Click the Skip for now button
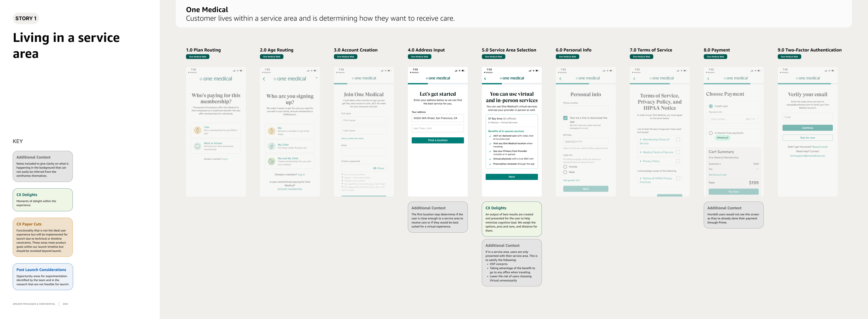Viewport: 868px width, 319px height. coord(807,138)
